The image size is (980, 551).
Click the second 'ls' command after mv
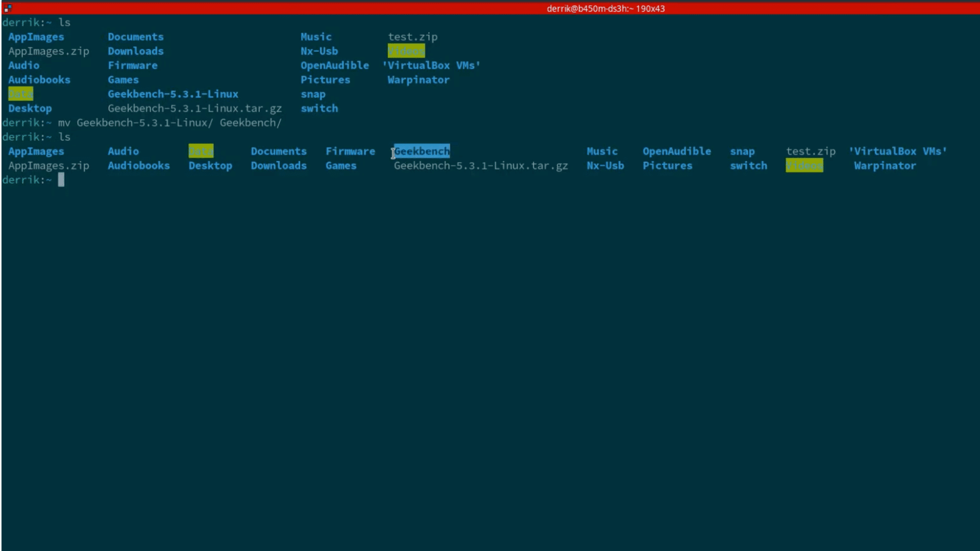pos(64,137)
